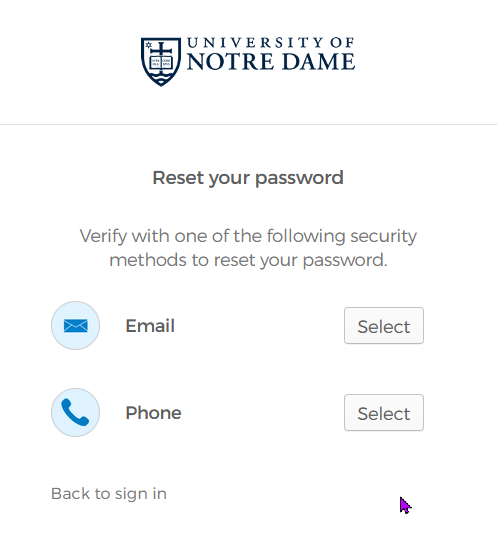The width and height of the screenshot is (497, 533).
Task: Click the book emblem inside the crest
Action: coord(161,63)
